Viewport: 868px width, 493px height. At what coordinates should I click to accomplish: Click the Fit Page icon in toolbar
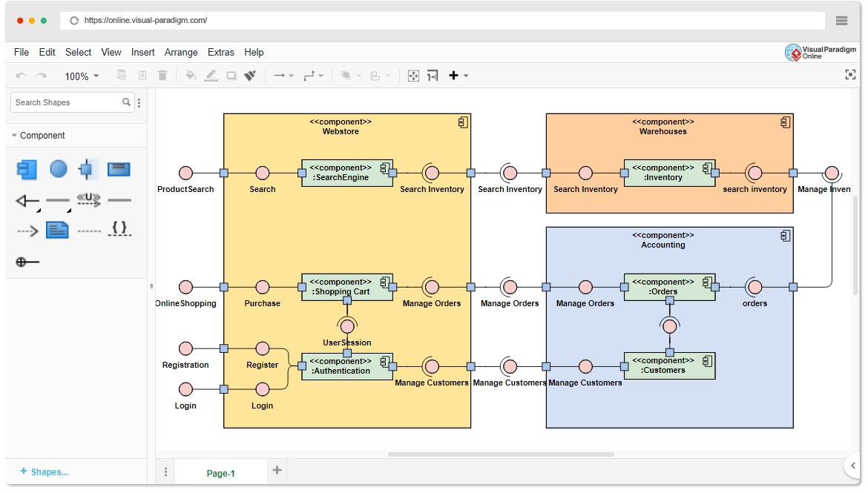point(413,76)
